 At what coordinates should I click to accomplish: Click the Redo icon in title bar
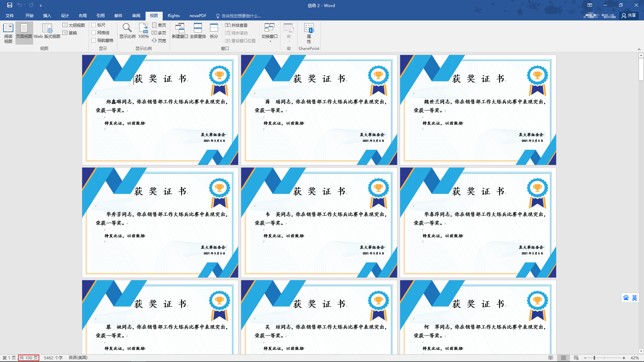point(31,5)
